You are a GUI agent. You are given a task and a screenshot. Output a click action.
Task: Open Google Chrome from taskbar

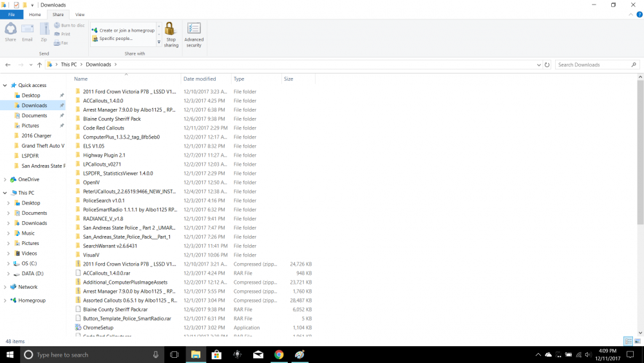(279, 355)
